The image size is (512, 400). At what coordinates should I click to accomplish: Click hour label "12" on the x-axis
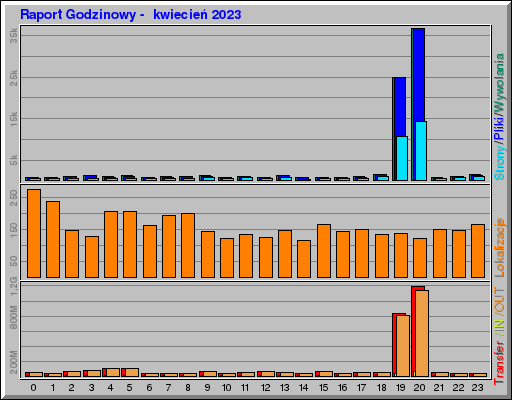coord(265,388)
